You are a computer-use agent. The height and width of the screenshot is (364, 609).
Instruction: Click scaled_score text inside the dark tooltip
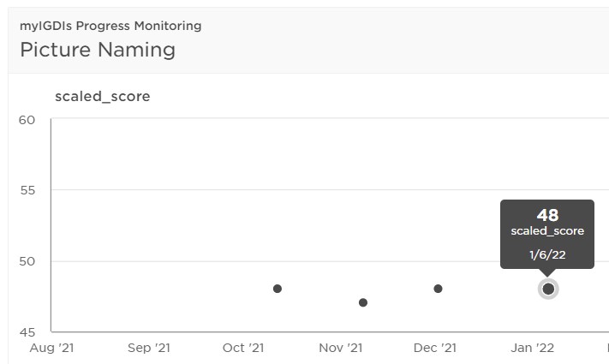point(547,231)
